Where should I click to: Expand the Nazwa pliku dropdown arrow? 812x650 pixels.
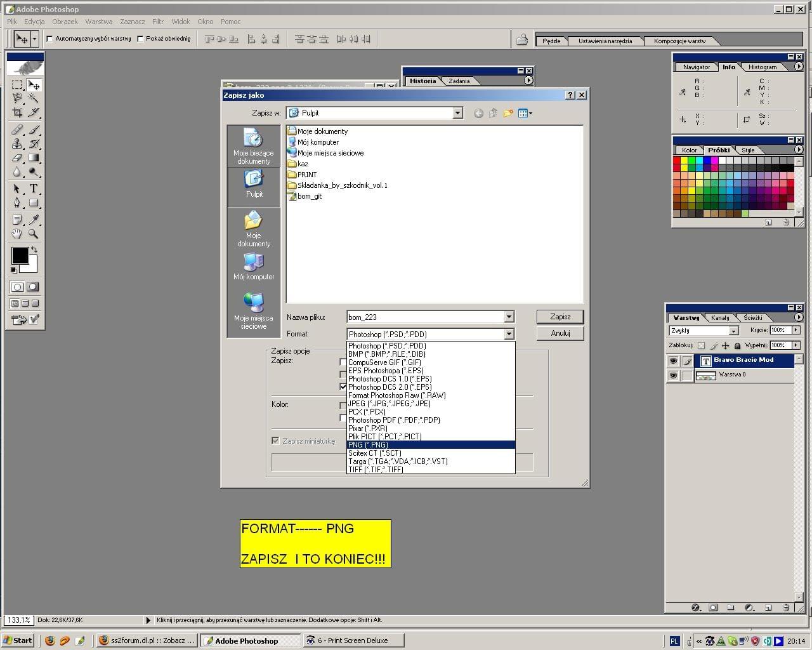tap(508, 317)
